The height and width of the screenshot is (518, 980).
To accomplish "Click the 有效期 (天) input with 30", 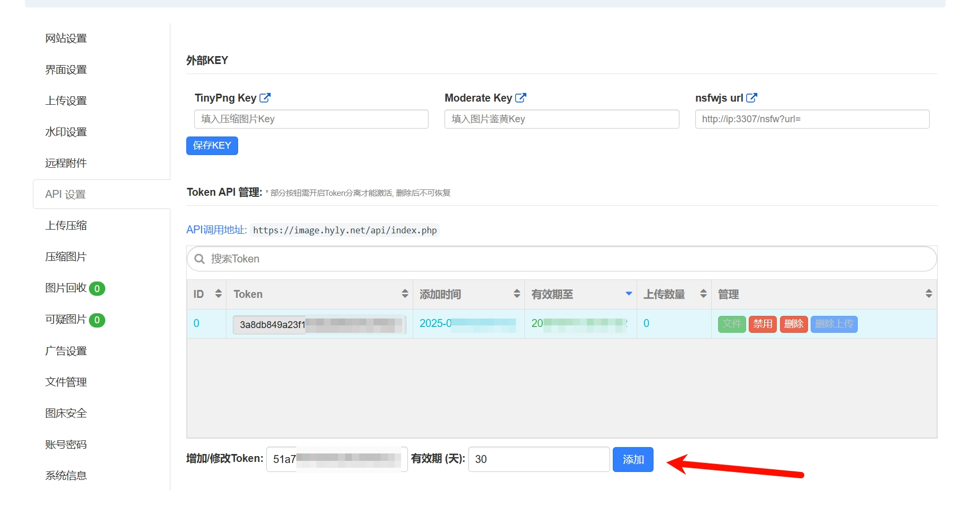I will click(x=539, y=459).
